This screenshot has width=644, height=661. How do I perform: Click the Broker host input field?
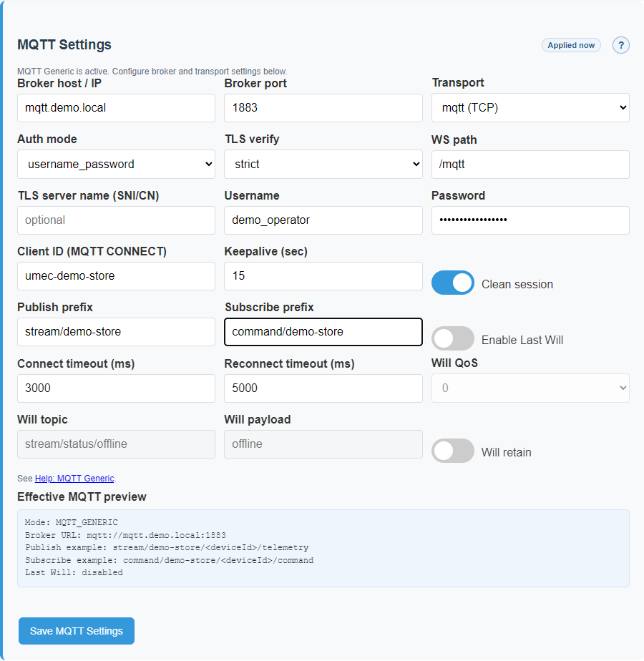116,107
